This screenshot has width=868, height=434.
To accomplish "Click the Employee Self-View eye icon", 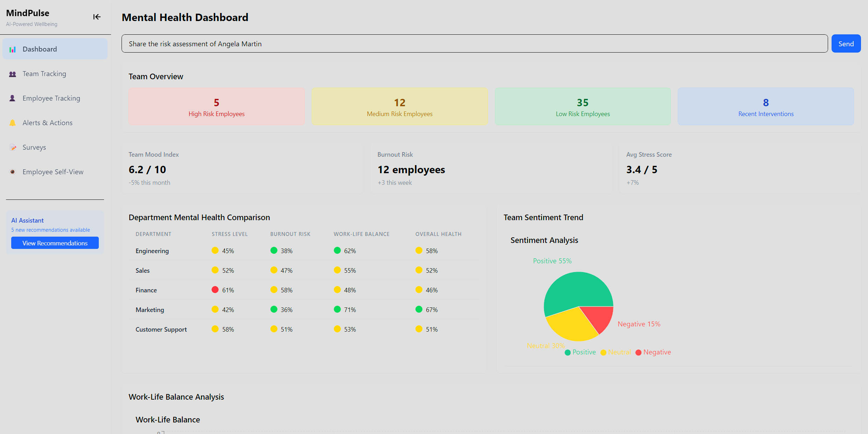I will (x=13, y=172).
